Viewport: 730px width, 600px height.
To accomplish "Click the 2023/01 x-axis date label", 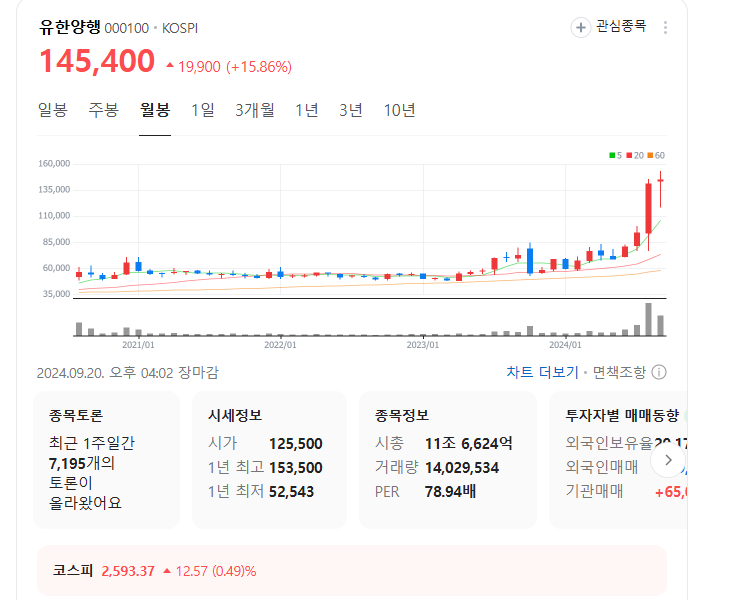I will (423, 345).
